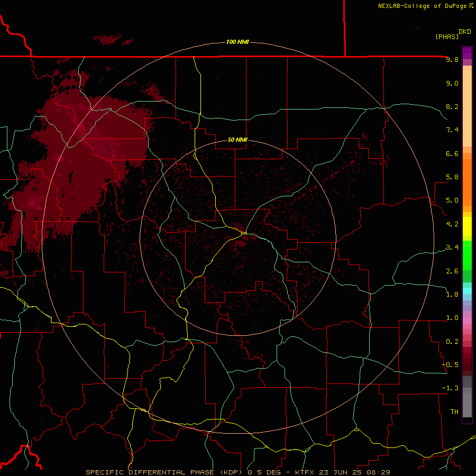Image resolution: width=476 pixels, height=476 pixels.
Task: Click the 7.4 scale value
Action: coord(452,130)
